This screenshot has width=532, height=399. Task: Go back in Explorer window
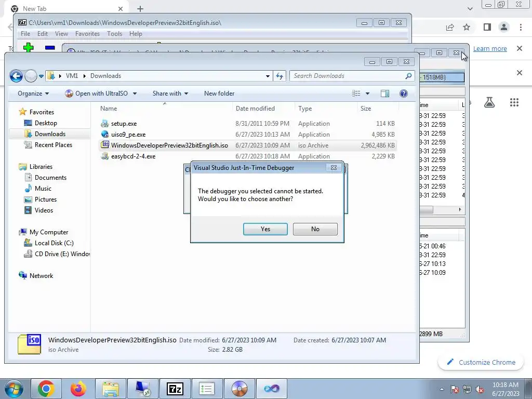point(16,76)
